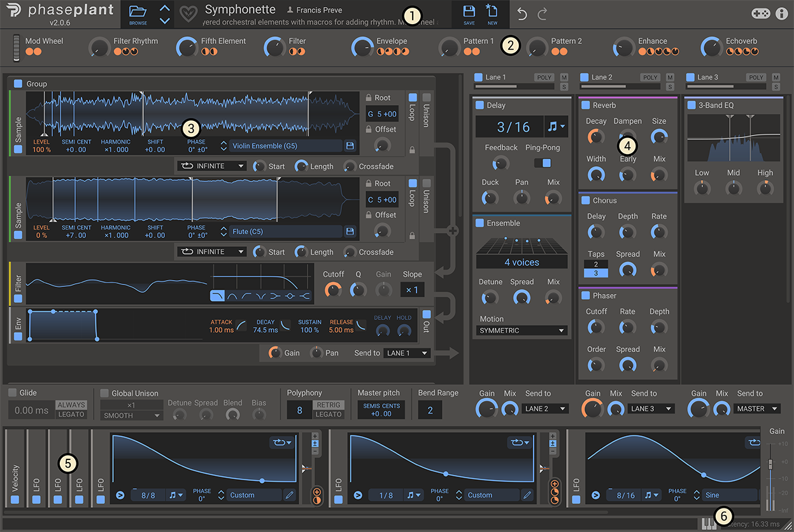Viewport: 794px width, 532px height.
Task: Open the SYMMETRIC motion dropdown in Ensemble
Action: point(521,330)
